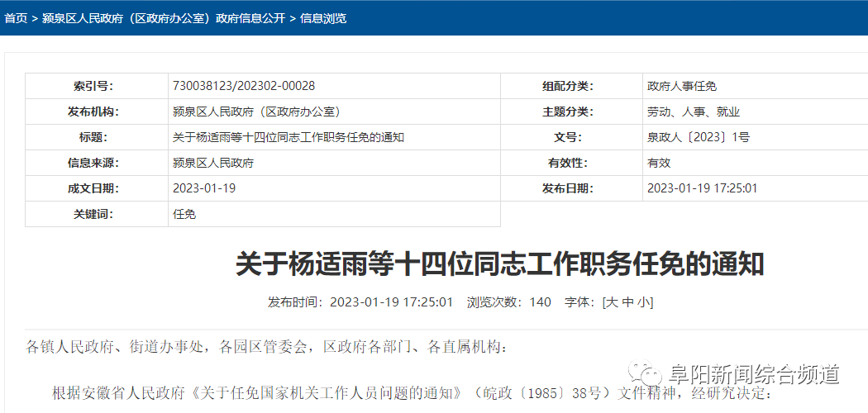The height and width of the screenshot is (413, 868).
Task: Click the 文号 label cell
Action: [572, 137]
